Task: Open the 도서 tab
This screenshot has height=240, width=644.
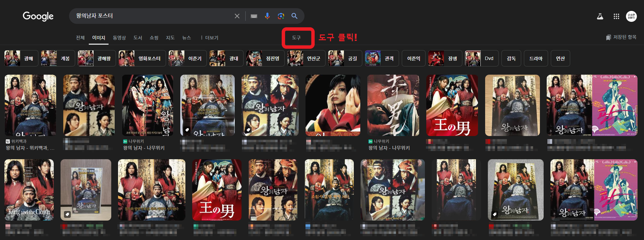Action: pyautogui.click(x=138, y=37)
